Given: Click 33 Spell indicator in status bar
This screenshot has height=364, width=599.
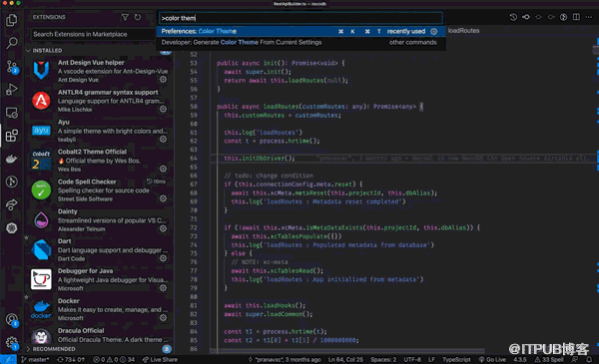Looking at the screenshot, I should (x=549, y=359).
